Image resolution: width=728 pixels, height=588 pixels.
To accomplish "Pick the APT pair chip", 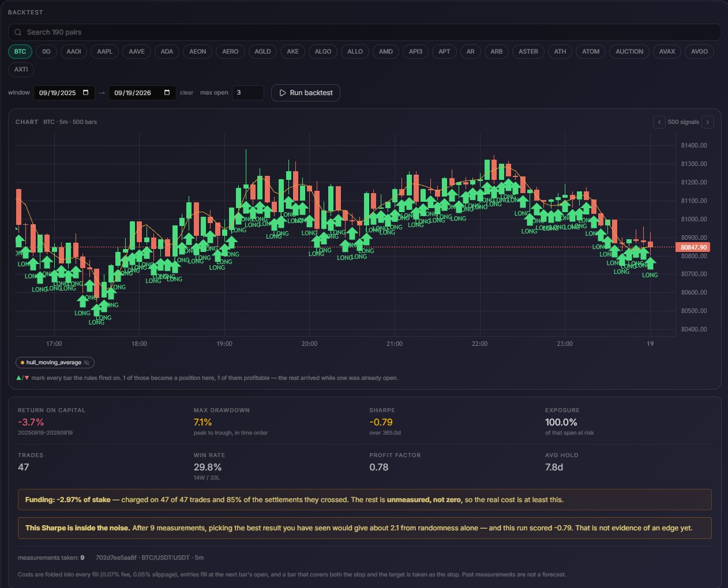I will click(x=444, y=51).
